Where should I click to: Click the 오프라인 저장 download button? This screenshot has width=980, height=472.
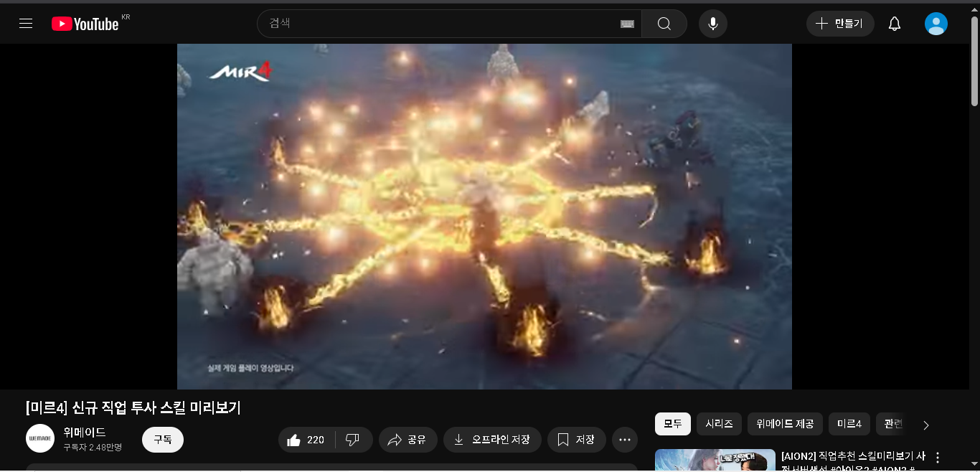pos(492,440)
